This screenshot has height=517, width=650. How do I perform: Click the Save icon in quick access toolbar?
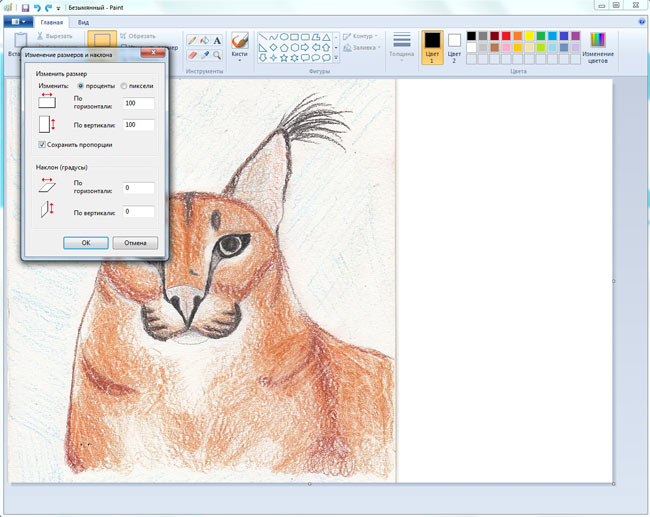coord(25,7)
